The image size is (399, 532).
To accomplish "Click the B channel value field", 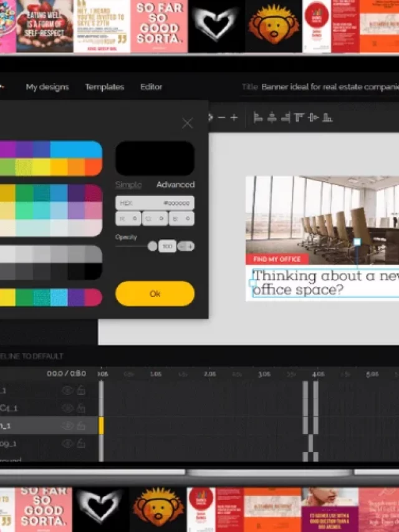I will coord(182,218).
